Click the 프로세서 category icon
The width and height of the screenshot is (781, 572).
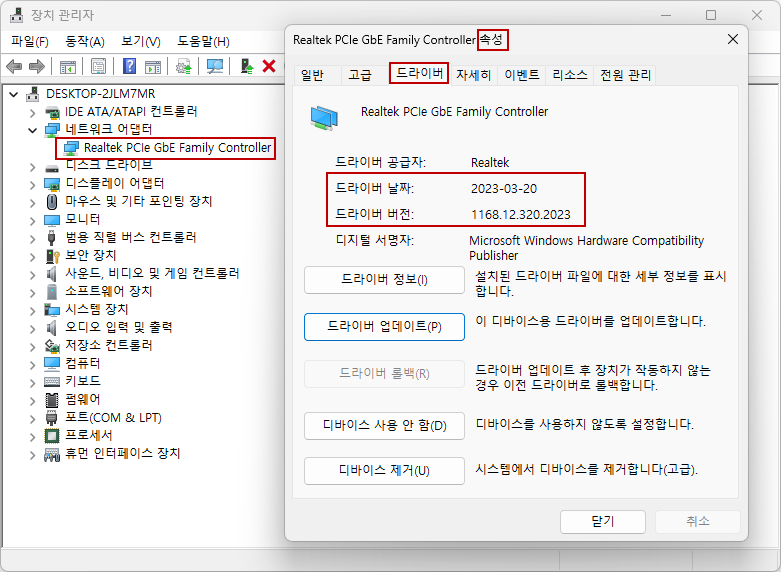pyautogui.click(x=52, y=436)
